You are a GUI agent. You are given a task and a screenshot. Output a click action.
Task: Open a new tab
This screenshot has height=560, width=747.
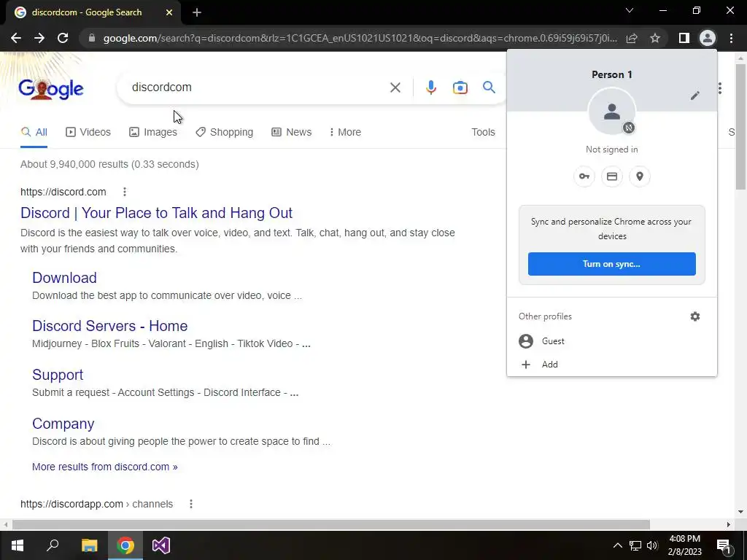coord(197,13)
